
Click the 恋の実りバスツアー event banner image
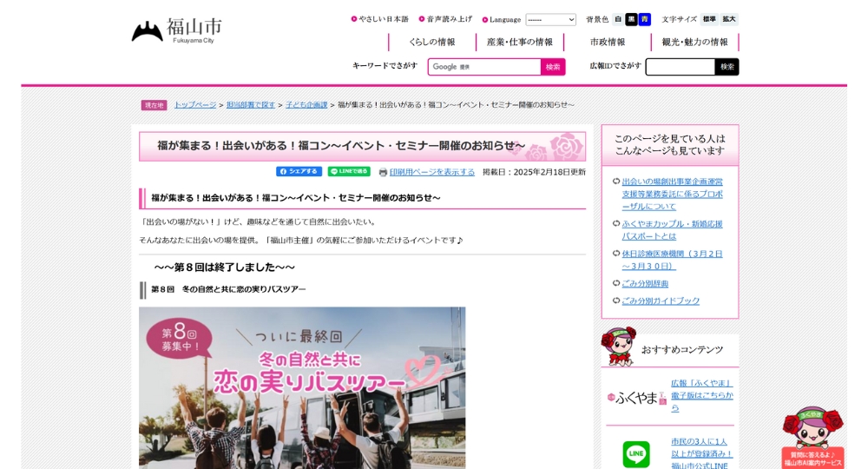pyautogui.click(x=302, y=387)
